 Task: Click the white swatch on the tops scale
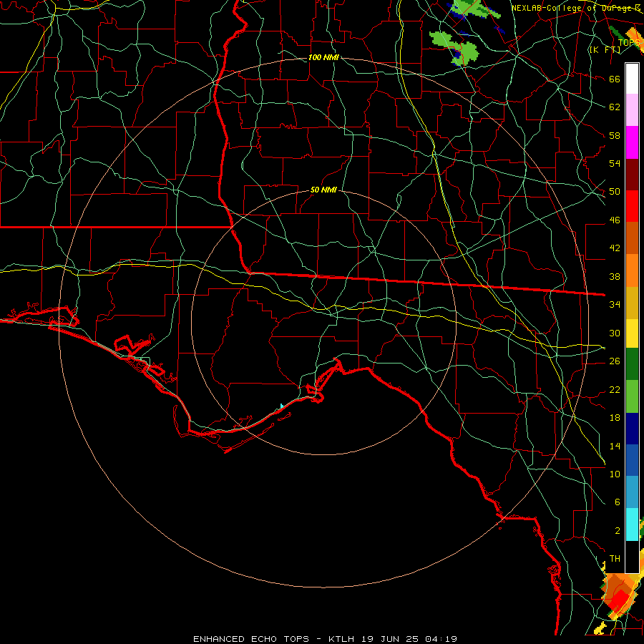[x=632, y=79]
